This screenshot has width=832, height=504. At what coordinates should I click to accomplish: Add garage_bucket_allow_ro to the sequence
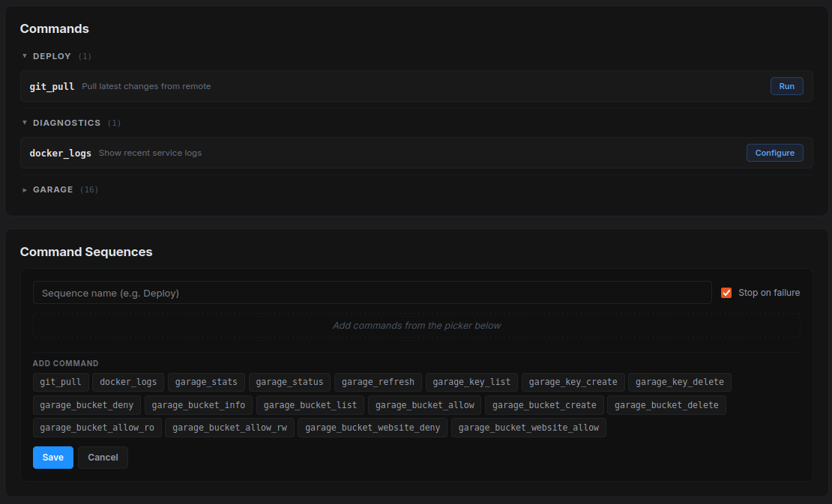click(x=97, y=428)
